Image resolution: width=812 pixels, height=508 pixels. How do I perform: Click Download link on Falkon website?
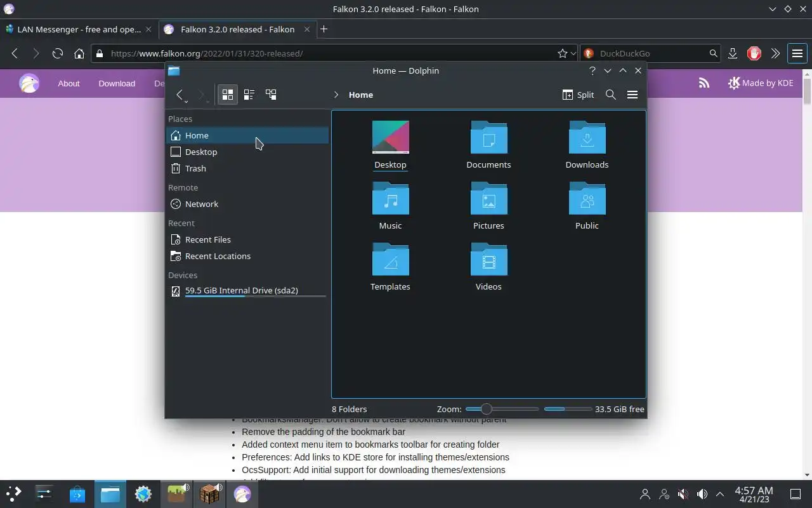(x=117, y=83)
